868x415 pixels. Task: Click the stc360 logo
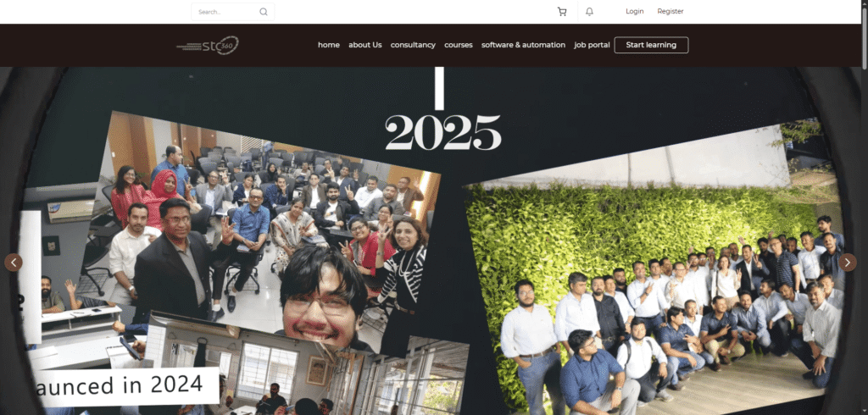208,46
